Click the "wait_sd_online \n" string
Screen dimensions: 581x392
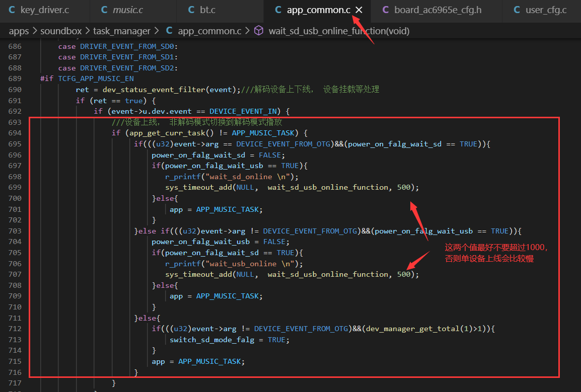(248, 177)
